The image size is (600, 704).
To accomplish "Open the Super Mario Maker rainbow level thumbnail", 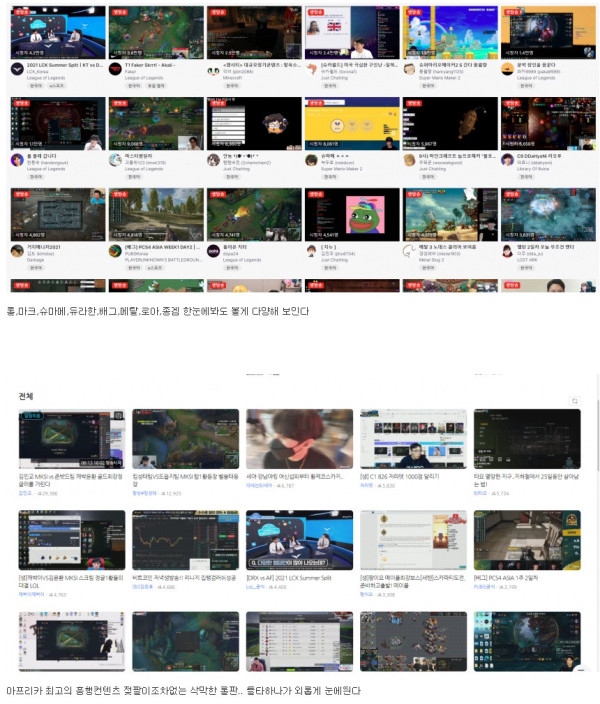I will (450, 32).
